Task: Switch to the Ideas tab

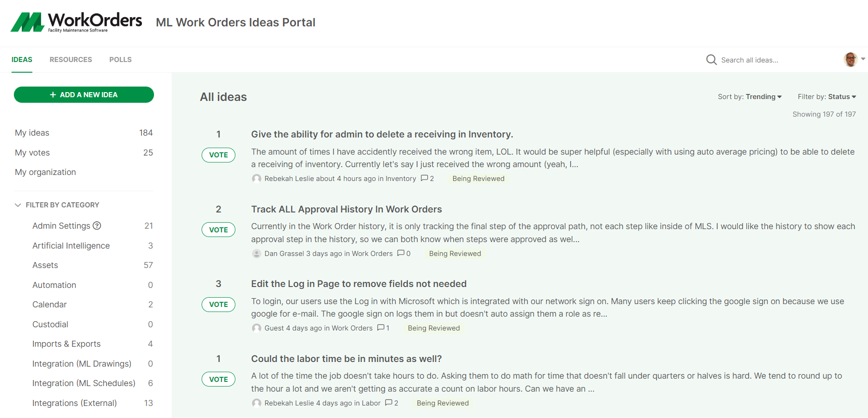Action: 22,60
